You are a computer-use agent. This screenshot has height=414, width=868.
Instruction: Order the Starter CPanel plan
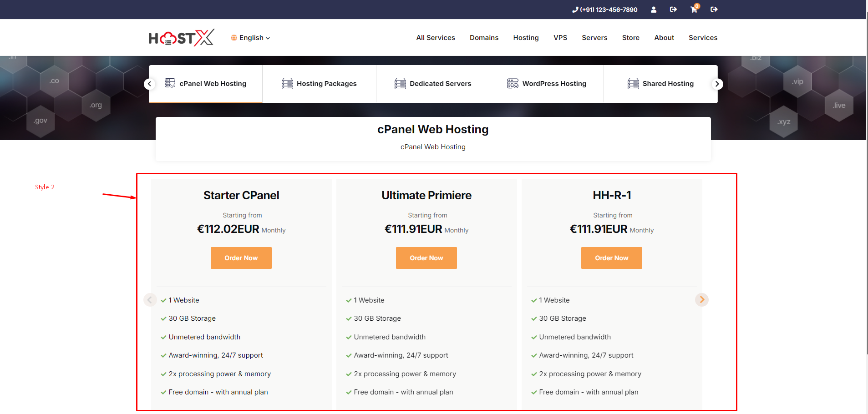[x=241, y=258]
